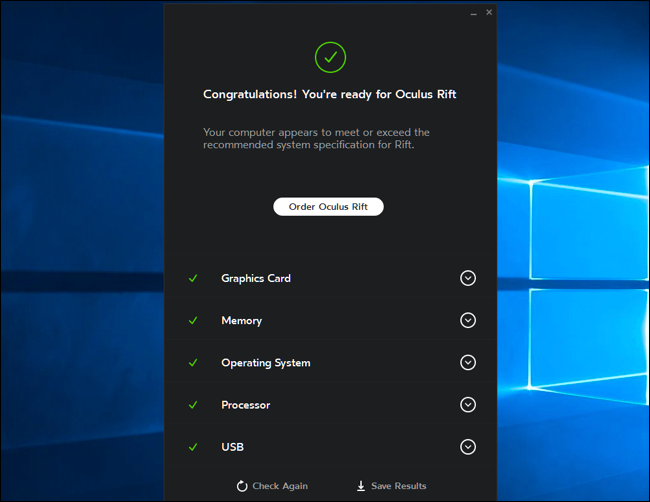Click the large green success circle icon
This screenshot has width=650, height=502.
330,57
